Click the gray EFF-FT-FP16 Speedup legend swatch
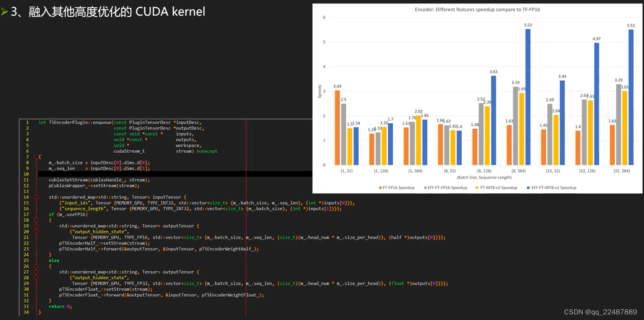Image resolution: width=644 pixels, height=320 pixels. (x=425, y=188)
